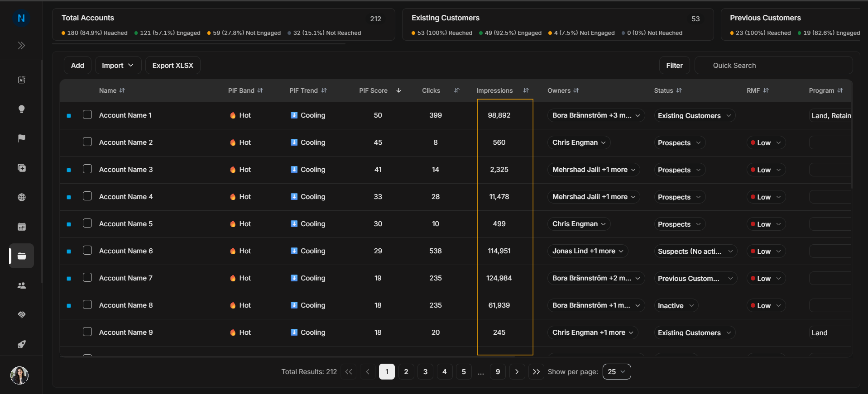Open the people sidebar icon

click(x=21, y=285)
